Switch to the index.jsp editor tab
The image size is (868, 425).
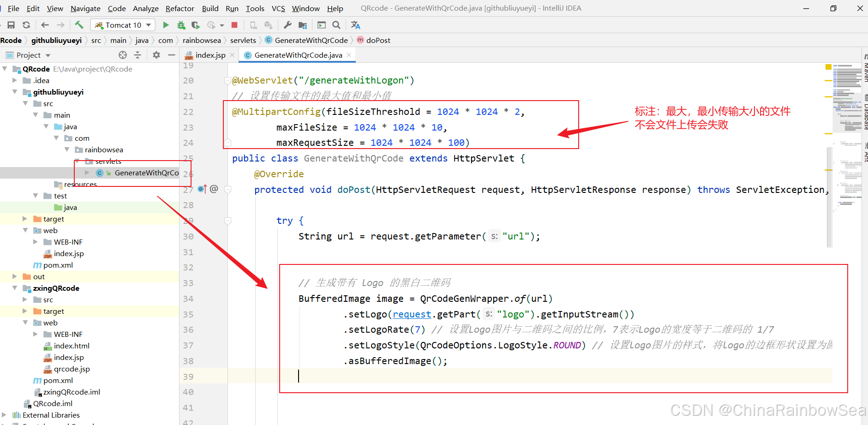[x=210, y=55]
